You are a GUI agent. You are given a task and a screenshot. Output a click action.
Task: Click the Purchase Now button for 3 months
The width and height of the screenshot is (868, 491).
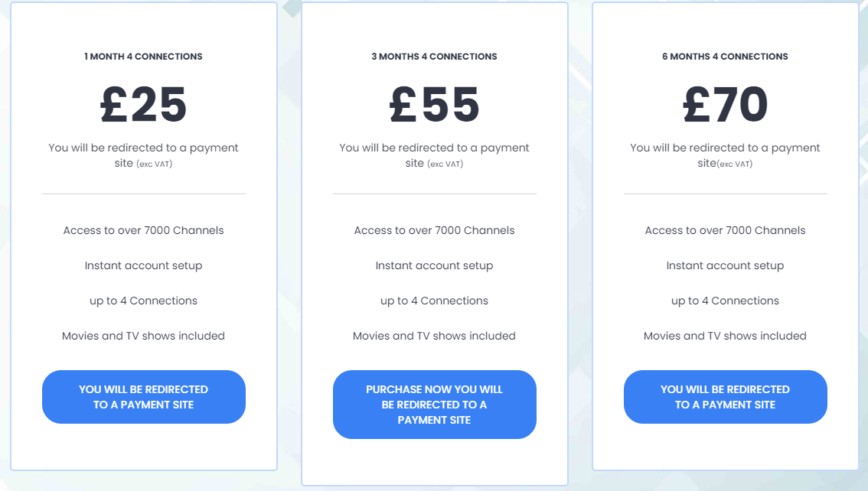coord(435,405)
